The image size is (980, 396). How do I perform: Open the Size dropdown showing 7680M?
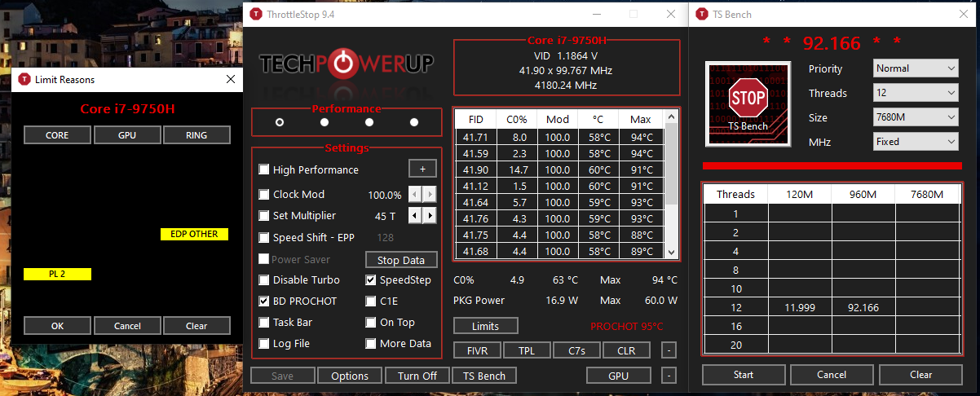(916, 117)
